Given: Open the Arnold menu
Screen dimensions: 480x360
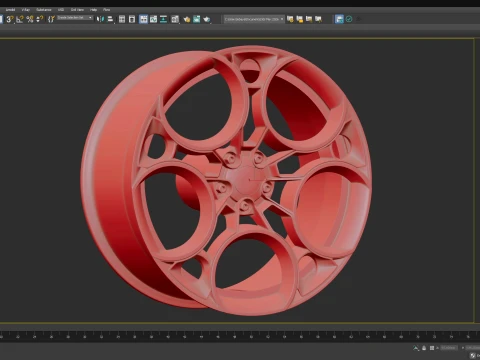Looking at the screenshot, I should tap(10, 10).
